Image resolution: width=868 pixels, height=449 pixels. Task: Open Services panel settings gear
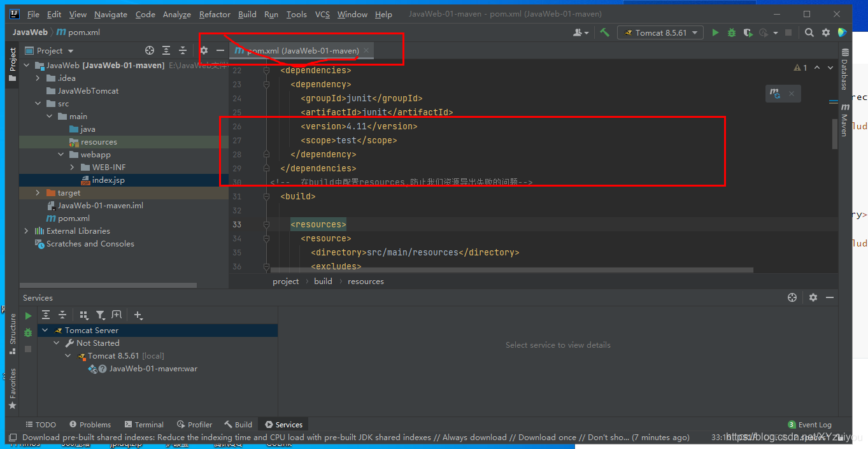(x=813, y=297)
